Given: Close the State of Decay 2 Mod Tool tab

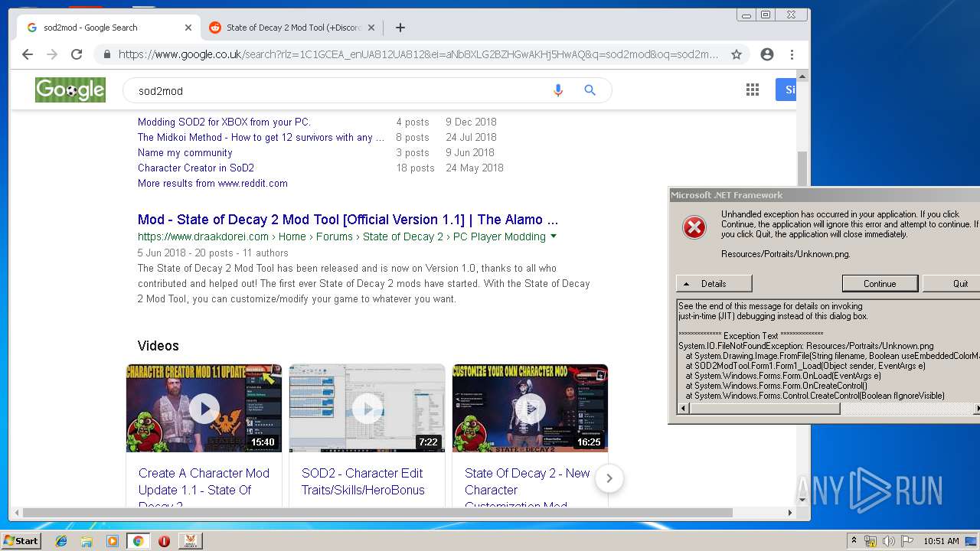Looking at the screenshot, I should [x=371, y=28].
